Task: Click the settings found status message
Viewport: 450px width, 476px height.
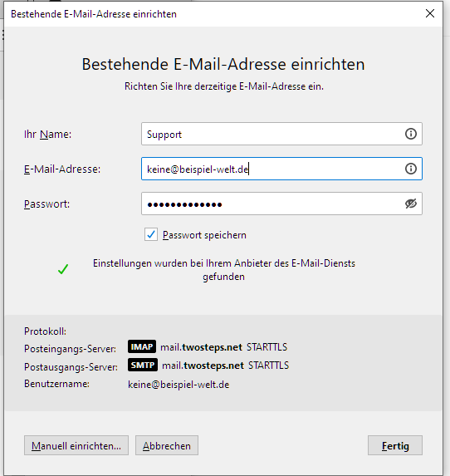Action: tap(224, 270)
